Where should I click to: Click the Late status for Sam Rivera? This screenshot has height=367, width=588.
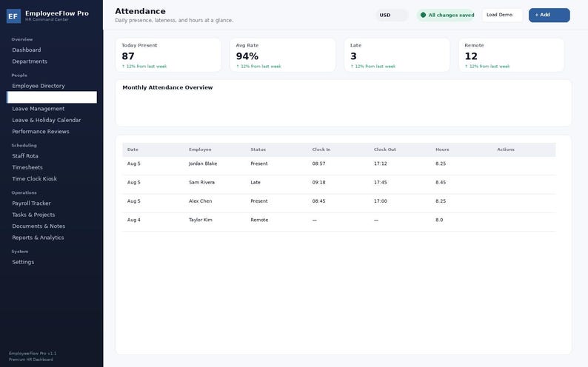[255, 182]
